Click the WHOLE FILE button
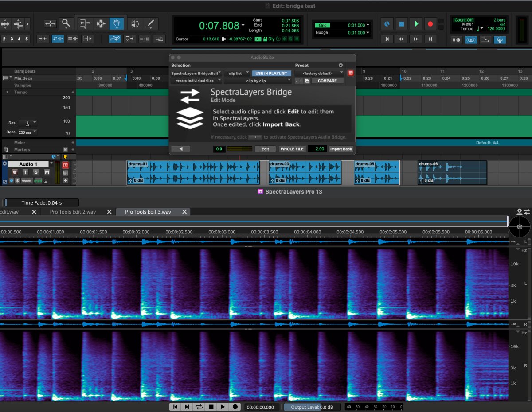The image size is (532, 412). [x=292, y=149]
